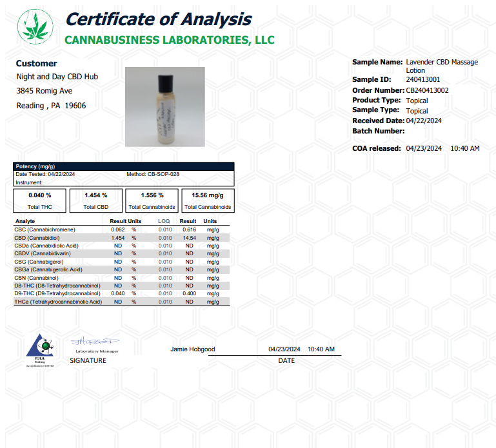Click the Cannabusiness Laboratories, LLC heading

click(x=169, y=40)
